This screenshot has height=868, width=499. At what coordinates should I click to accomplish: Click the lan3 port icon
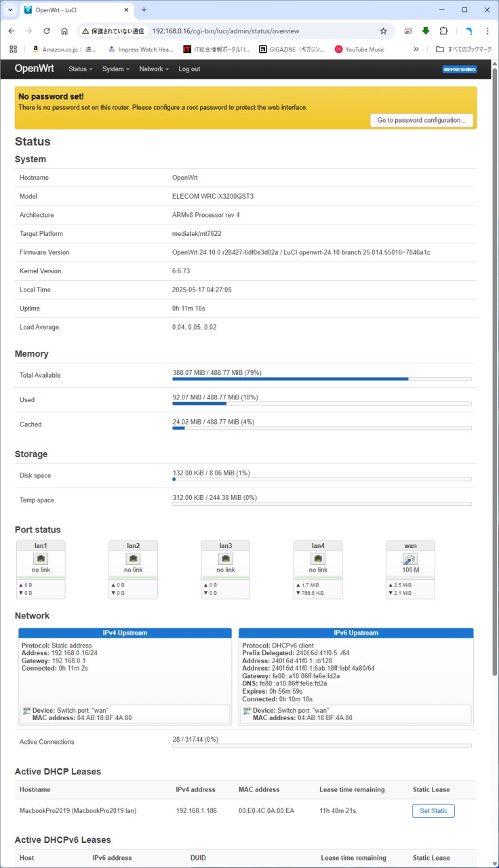click(226, 559)
